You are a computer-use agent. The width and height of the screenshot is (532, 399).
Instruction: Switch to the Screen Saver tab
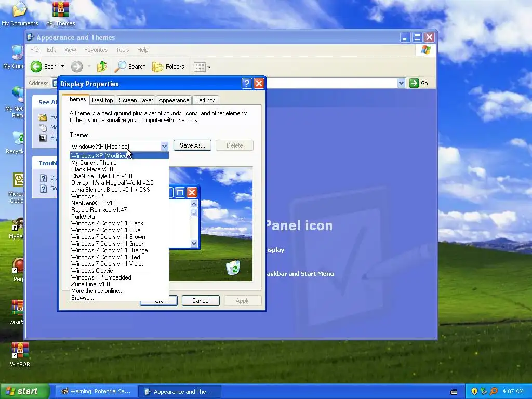pos(136,100)
